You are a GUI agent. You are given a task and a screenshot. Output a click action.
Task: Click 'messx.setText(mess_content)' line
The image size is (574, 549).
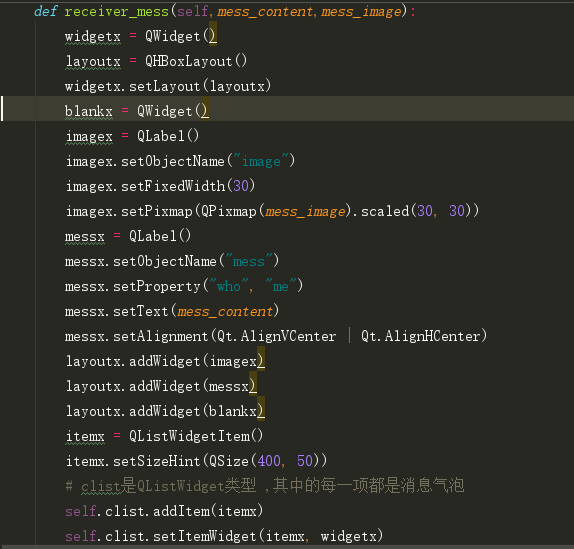tap(172, 311)
